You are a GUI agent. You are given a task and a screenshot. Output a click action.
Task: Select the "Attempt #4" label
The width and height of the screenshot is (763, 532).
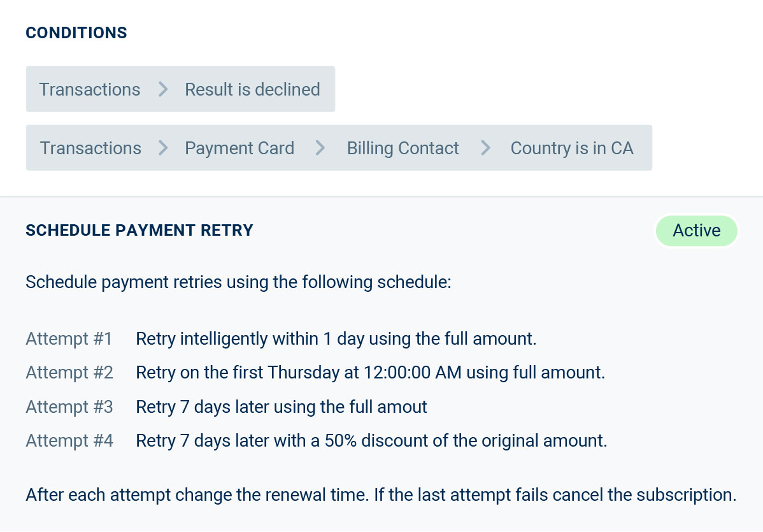pos(69,440)
